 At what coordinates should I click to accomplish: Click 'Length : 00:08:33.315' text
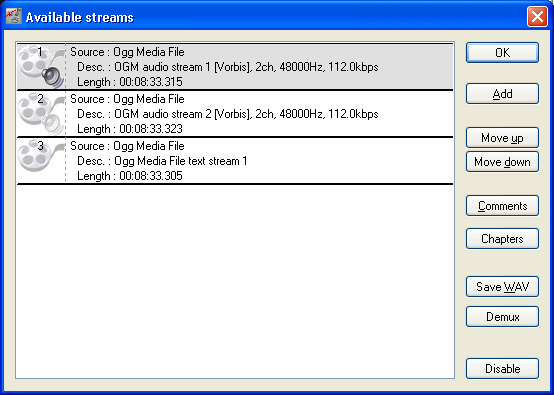tap(130, 82)
